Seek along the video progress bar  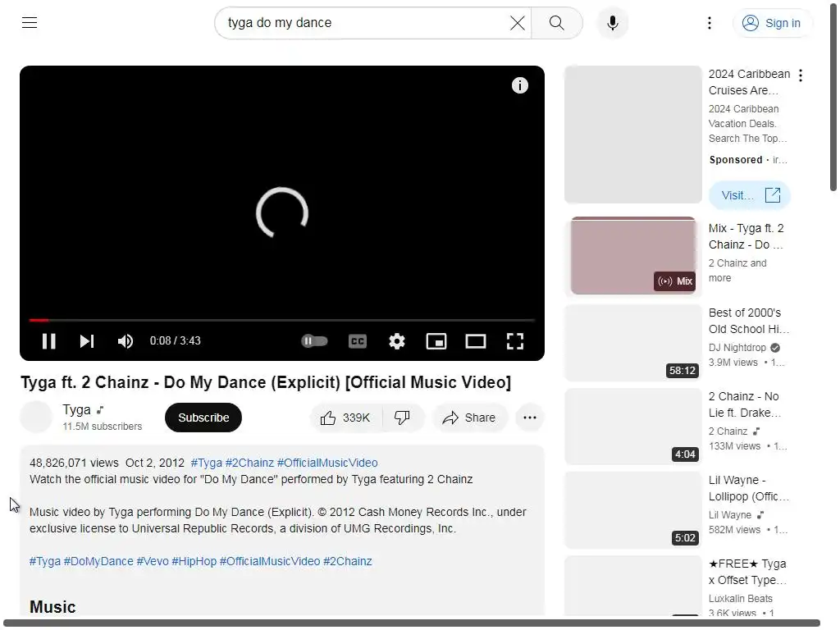(282, 321)
